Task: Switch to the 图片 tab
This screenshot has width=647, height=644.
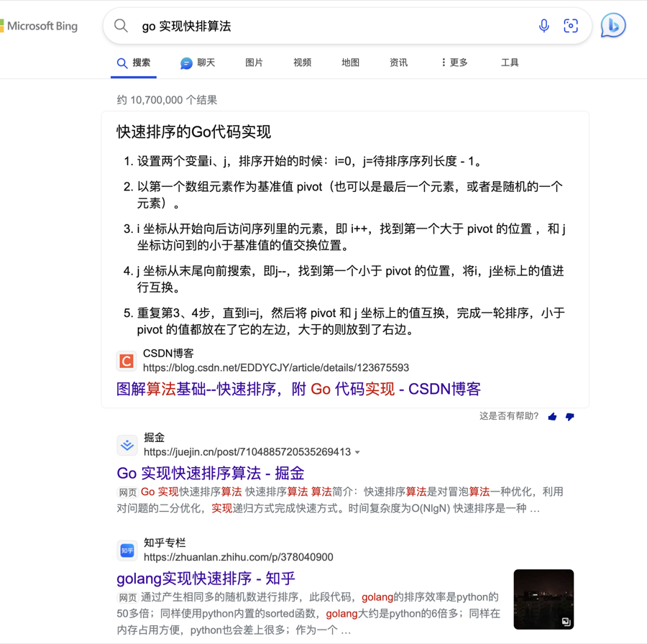Action: pos(254,63)
